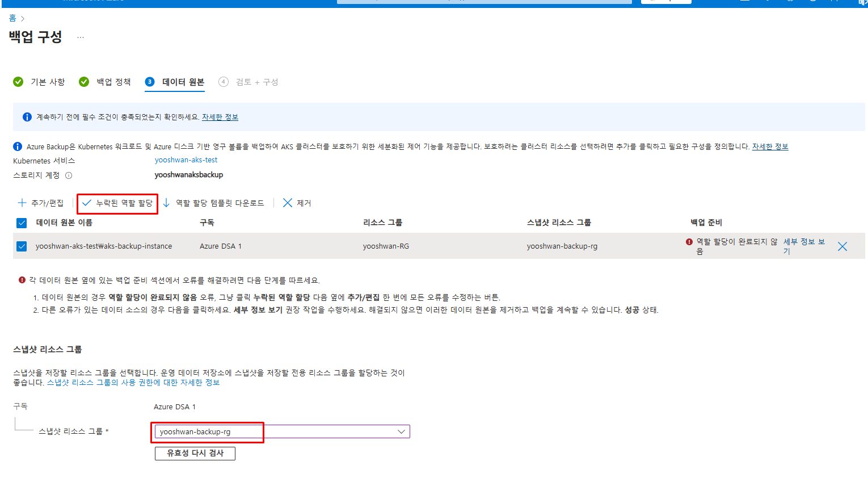Open the 스냅샷 리소스 그룹 dropdown
The width and height of the screenshot is (868, 478).
282,431
